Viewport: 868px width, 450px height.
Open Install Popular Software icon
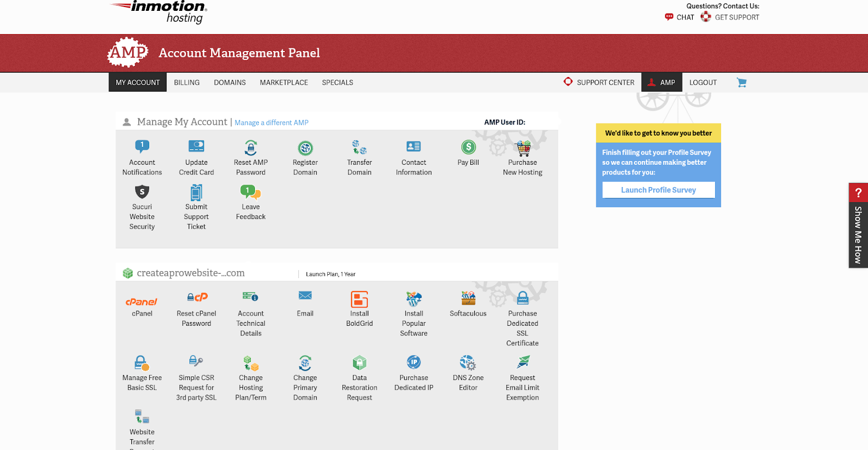coord(414,299)
